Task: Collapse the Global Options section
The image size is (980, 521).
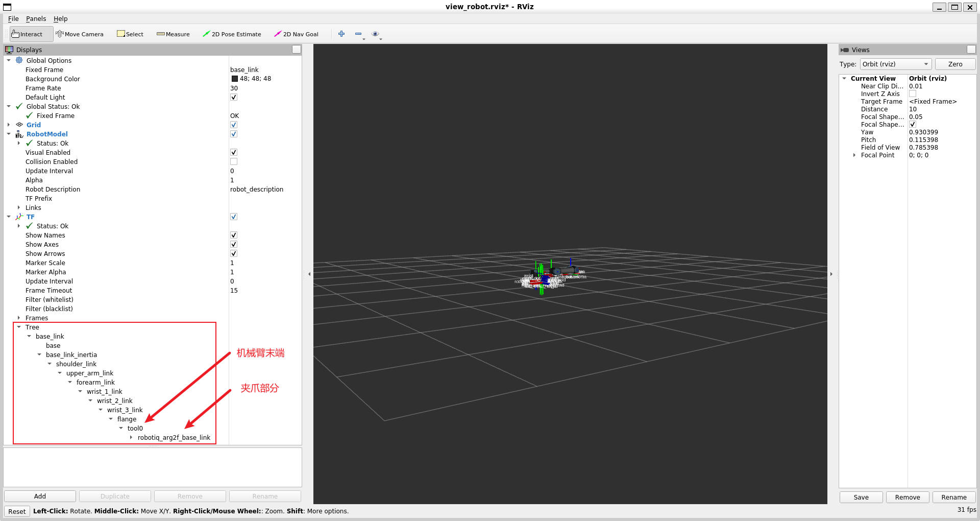Action: [9, 60]
